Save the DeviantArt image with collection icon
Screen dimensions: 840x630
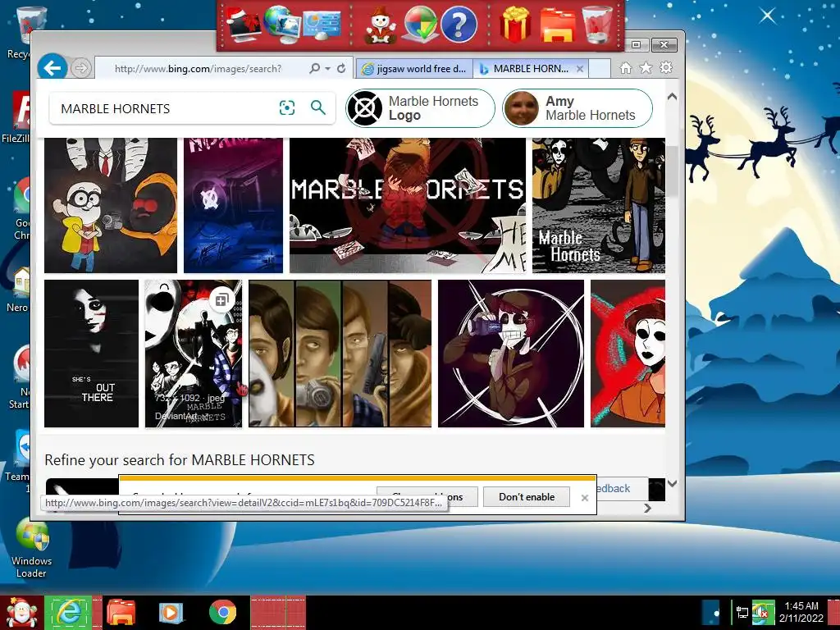coord(221,299)
